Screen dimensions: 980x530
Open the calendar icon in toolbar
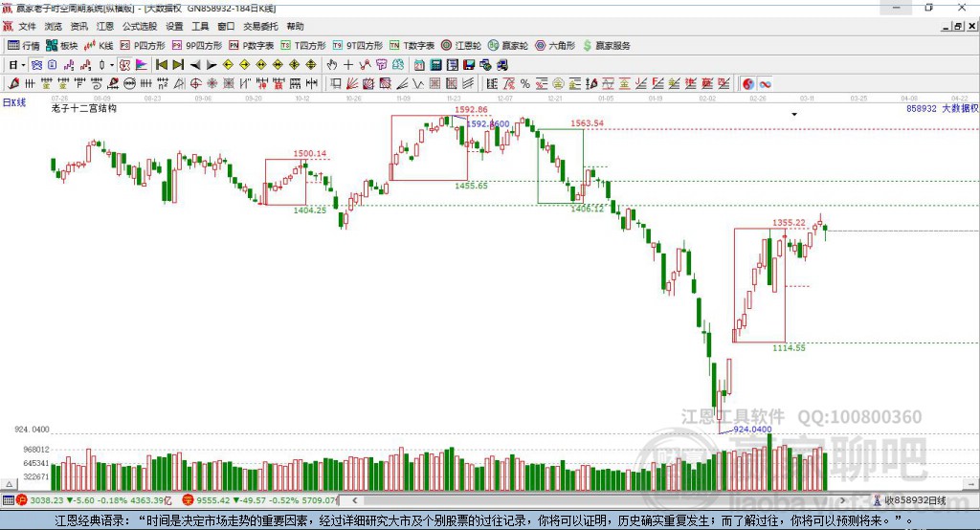419,65
